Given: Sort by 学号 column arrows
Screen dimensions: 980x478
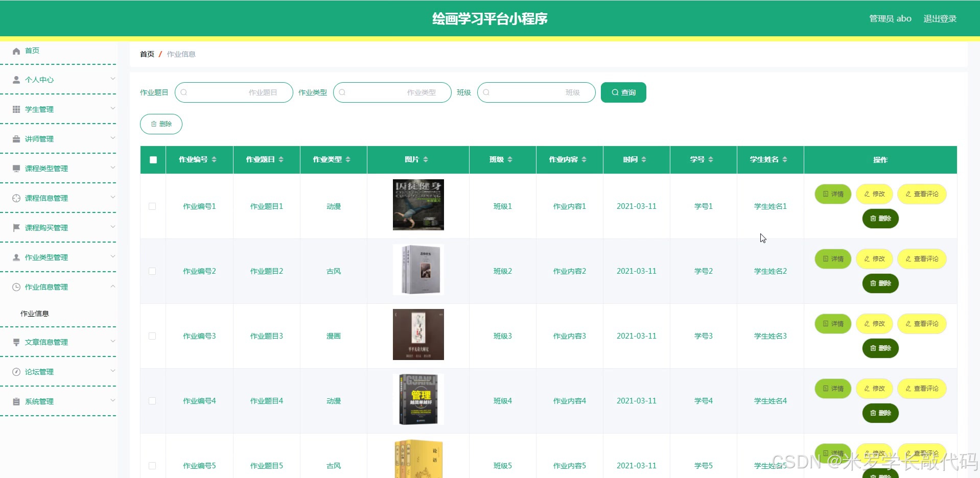Looking at the screenshot, I should click(x=711, y=160).
